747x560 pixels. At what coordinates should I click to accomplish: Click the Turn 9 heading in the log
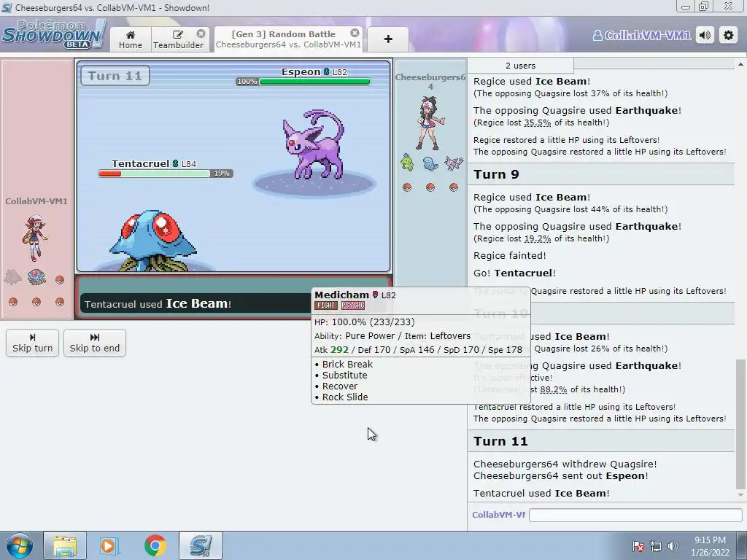(496, 174)
